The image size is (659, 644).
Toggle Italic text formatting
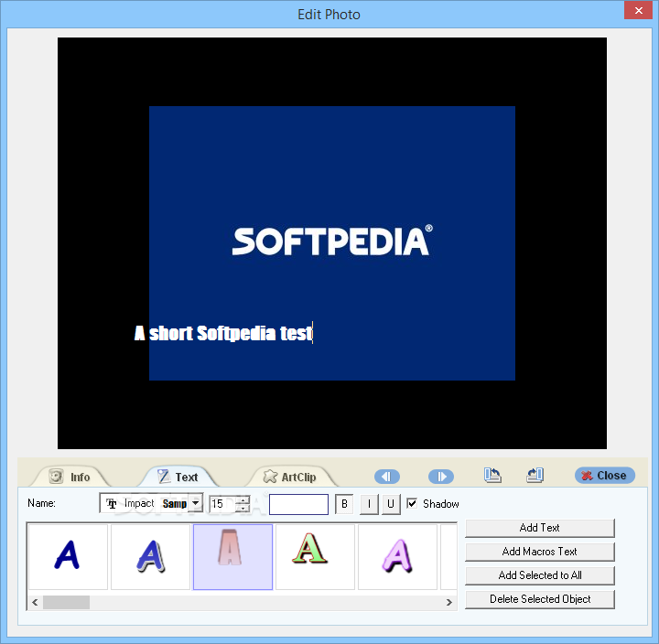click(369, 504)
